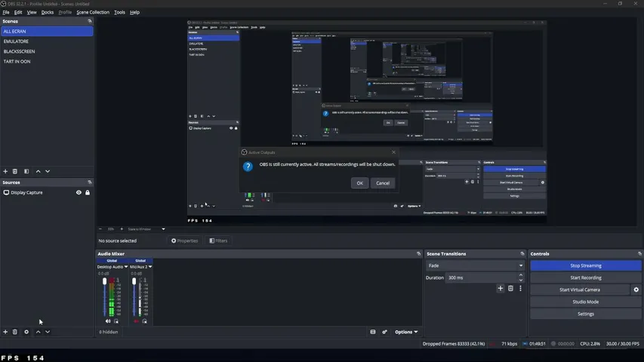Toggle visibility eye for Display Capture
The width and height of the screenshot is (644, 362).
click(x=79, y=192)
